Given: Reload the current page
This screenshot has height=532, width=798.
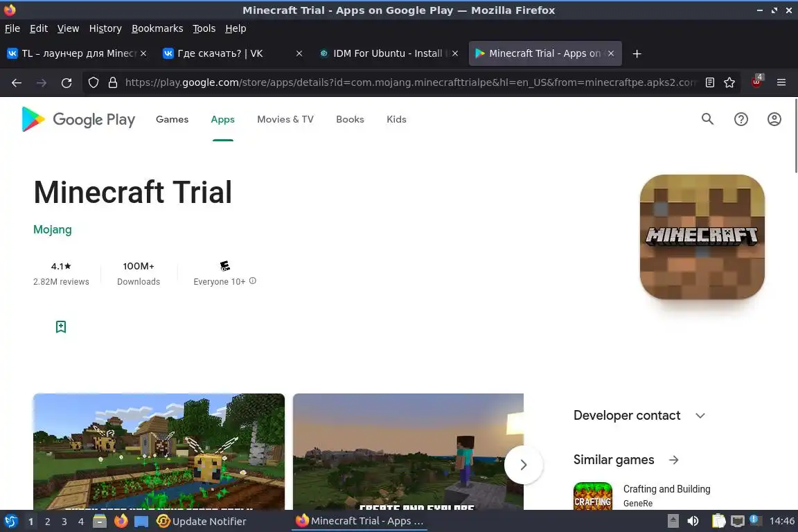Looking at the screenshot, I should pos(66,82).
